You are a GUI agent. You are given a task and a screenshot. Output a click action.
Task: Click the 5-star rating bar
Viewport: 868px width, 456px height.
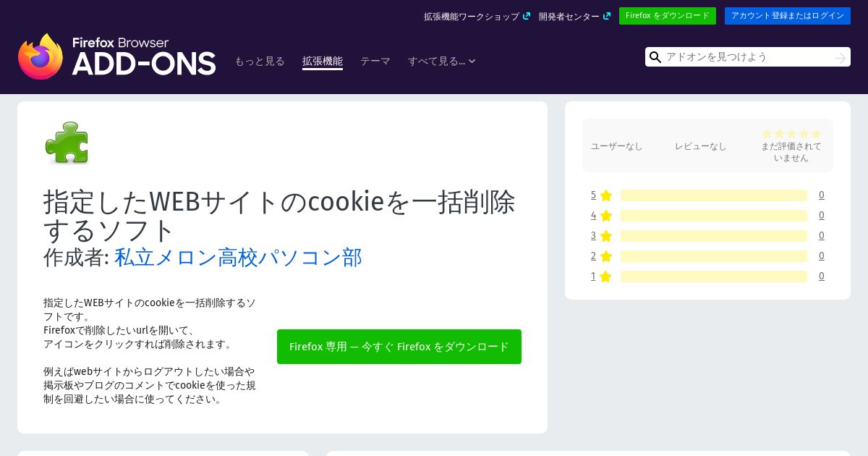(x=714, y=195)
